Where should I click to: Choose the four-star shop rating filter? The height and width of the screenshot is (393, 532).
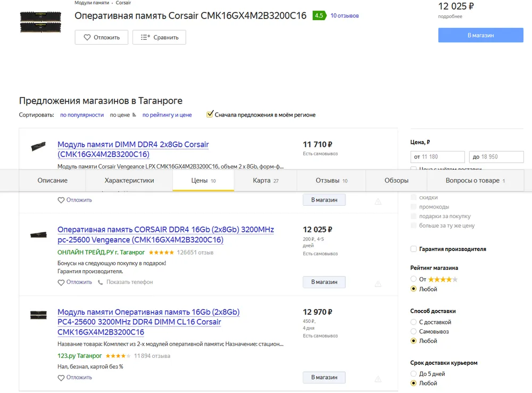coord(414,279)
